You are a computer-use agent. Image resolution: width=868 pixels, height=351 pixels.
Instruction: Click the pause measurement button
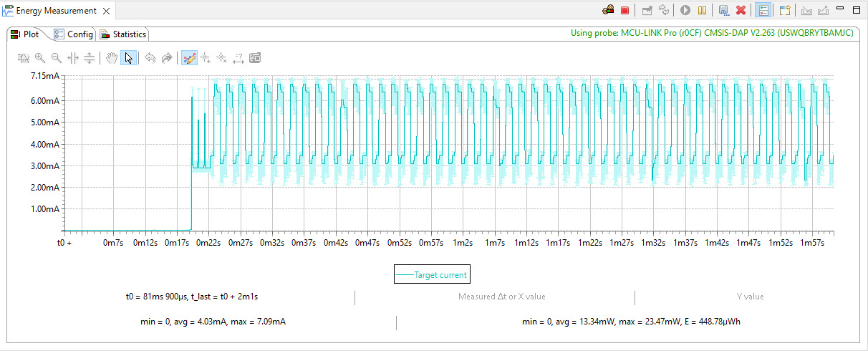pyautogui.click(x=703, y=11)
